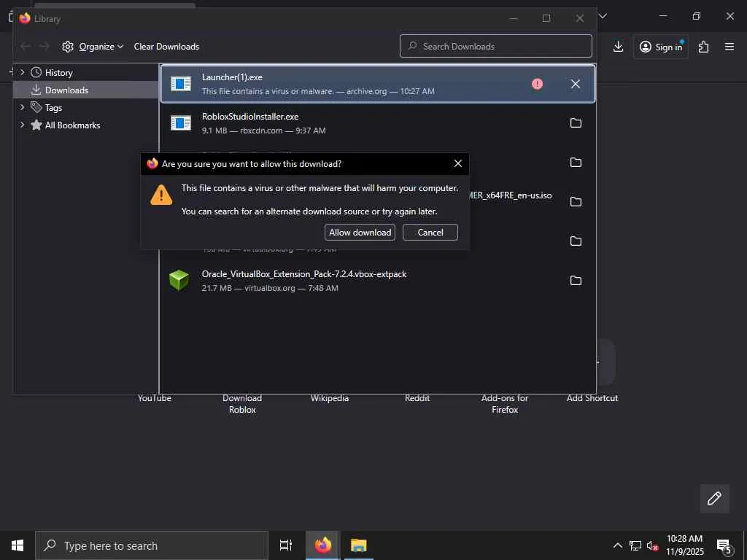Click Firefox icon on the taskbar

[322, 545]
